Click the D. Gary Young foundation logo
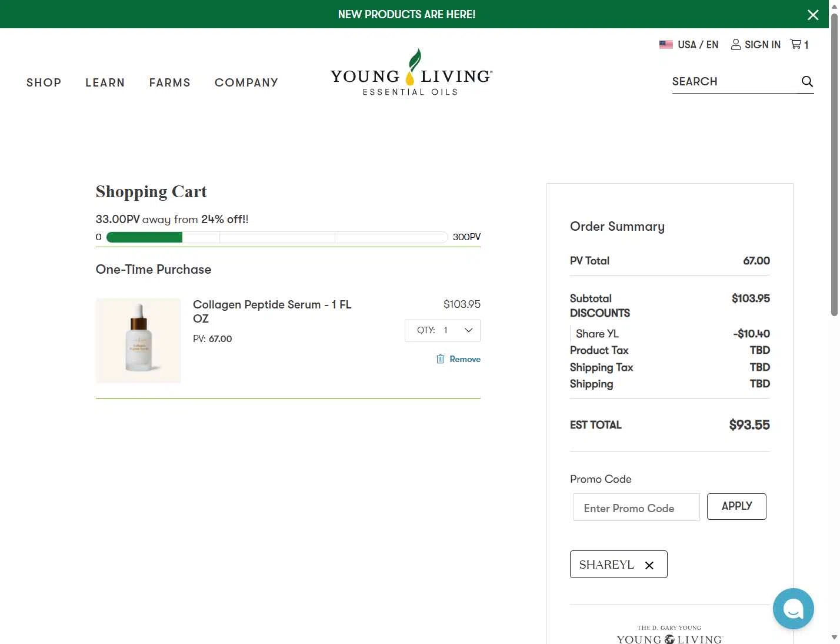 pyautogui.click(x=669, y=635)
